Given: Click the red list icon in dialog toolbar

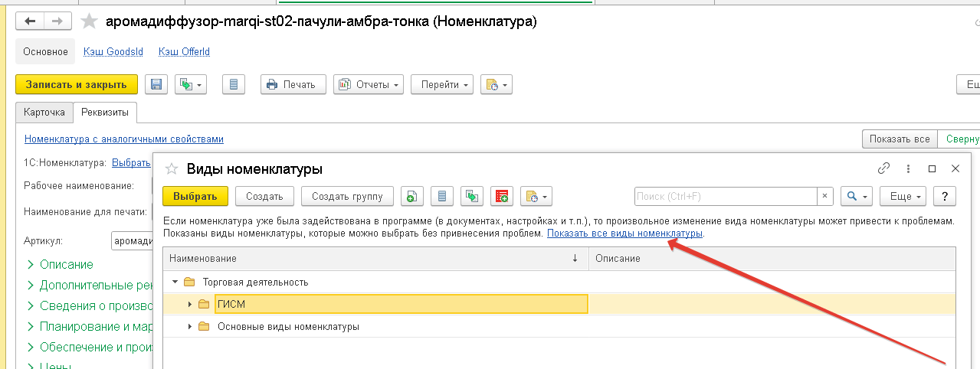Looking at the screenshot, I should pyautogui.click(x=503, y=197).
